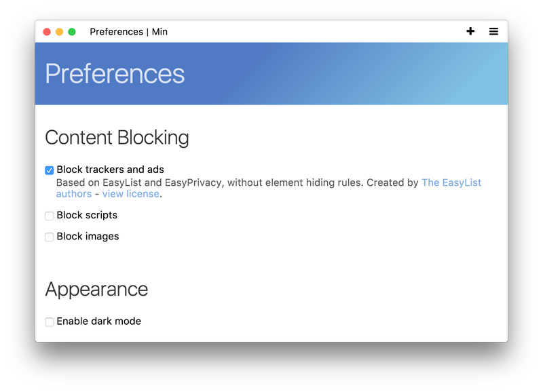Minimize the window using the yellow button

click(59, 32)
